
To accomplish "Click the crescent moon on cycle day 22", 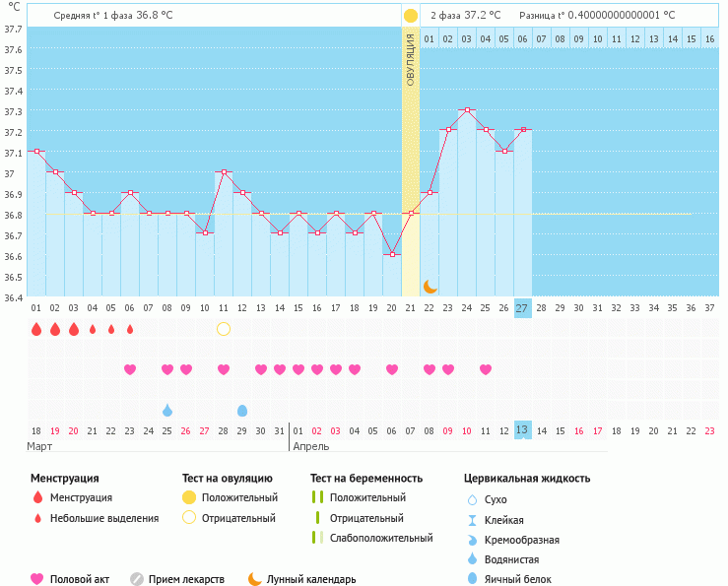I will 430,286.
